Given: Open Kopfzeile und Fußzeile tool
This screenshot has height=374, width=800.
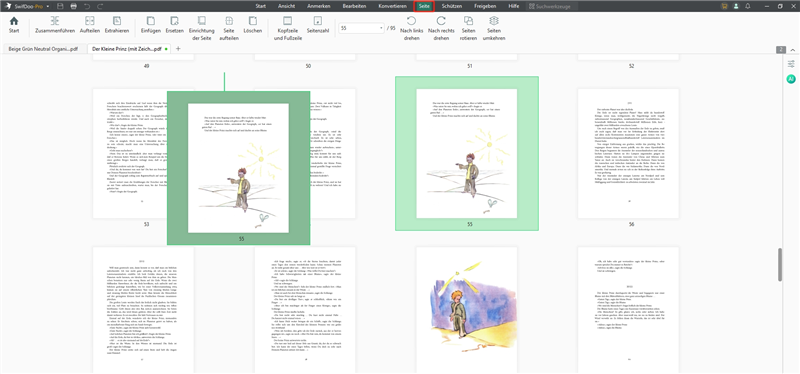Looking at the screenshot, I should point(287,29).
